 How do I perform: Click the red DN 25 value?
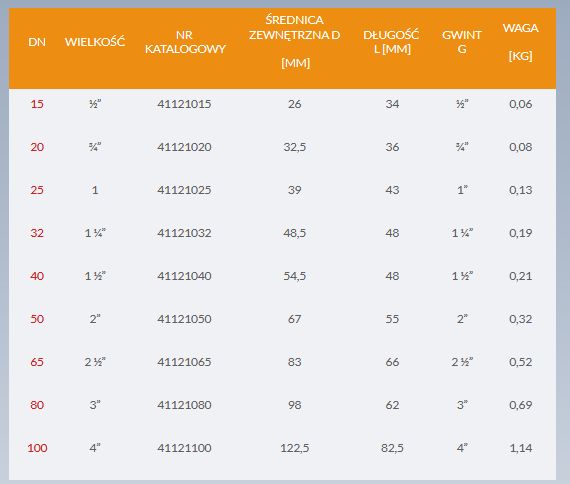coord(37,190)
